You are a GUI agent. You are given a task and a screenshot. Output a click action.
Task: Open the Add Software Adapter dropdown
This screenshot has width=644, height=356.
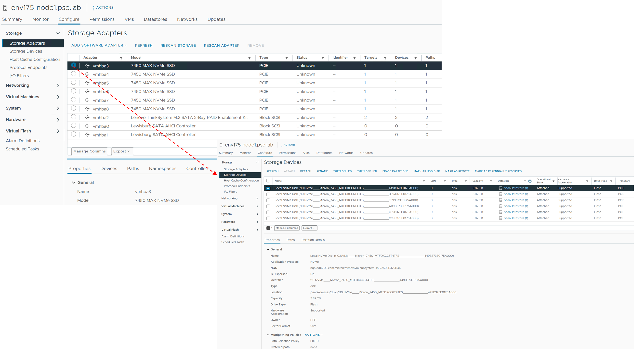point(99,45)
